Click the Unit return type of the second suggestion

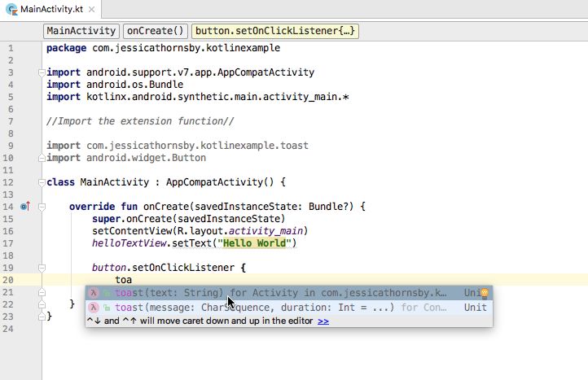tap(476, 308)
